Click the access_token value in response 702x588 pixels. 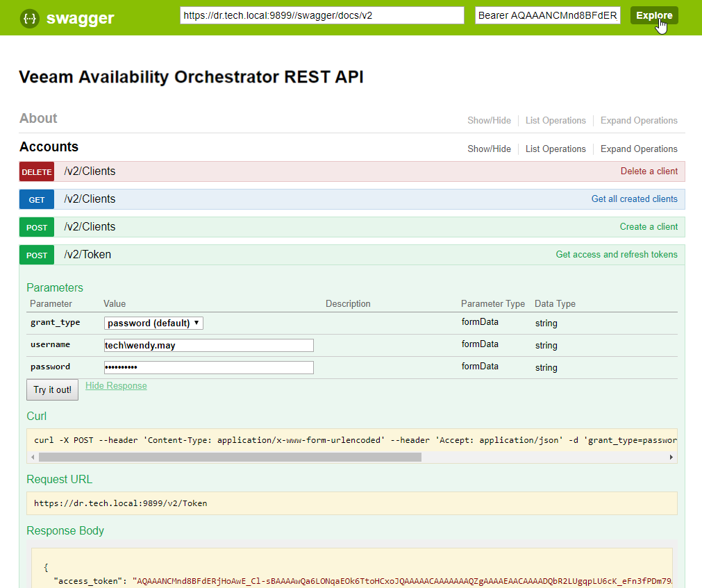coord(403,581)
